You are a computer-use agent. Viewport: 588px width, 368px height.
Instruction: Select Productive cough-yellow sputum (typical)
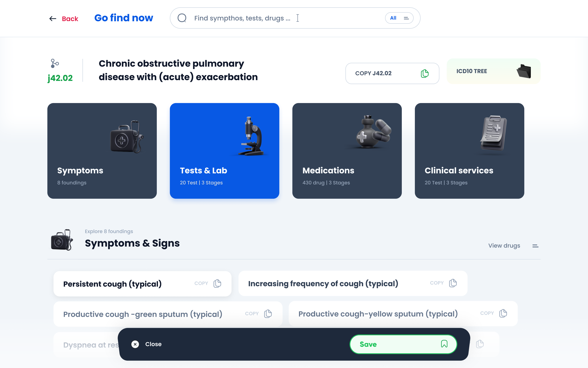403,314
